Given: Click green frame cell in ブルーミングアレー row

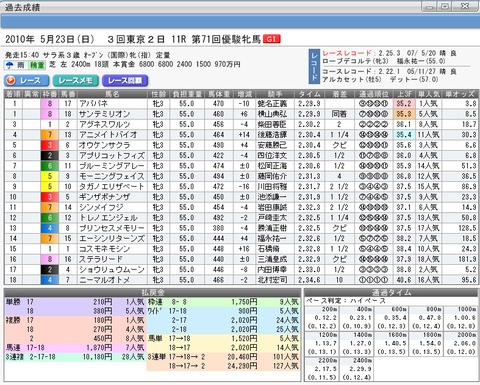Looking at the screenshot, I should 50,166.
